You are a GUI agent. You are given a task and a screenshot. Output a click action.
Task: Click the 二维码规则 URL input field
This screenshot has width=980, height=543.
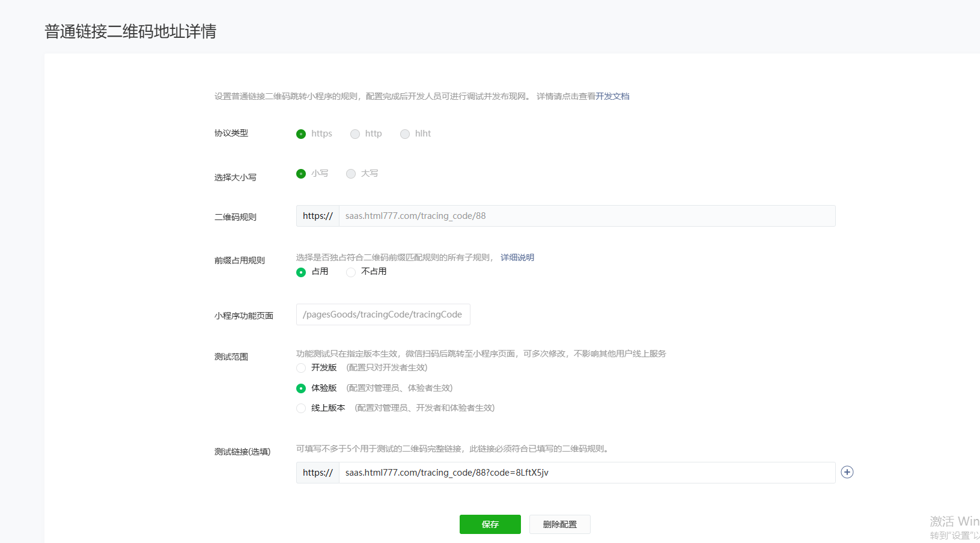586,216
